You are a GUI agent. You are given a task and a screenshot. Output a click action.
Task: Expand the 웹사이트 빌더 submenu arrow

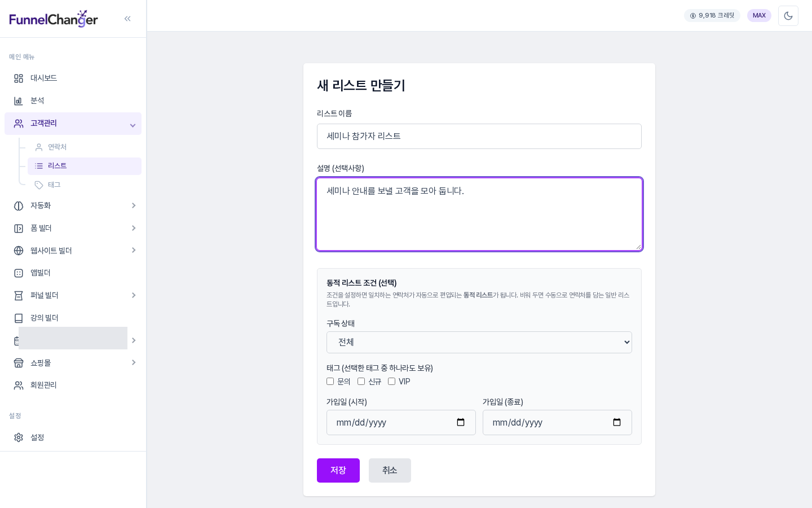pyautogui.click(x=134, y=250)
